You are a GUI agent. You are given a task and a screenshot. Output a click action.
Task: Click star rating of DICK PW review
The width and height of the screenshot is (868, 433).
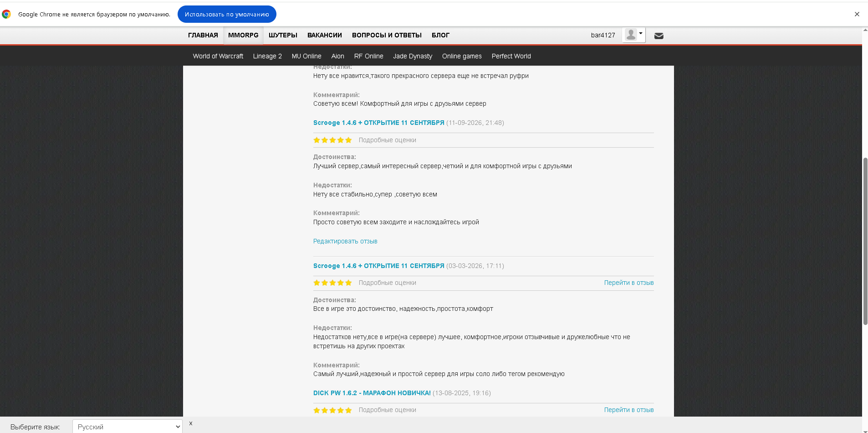coord(332,410)
